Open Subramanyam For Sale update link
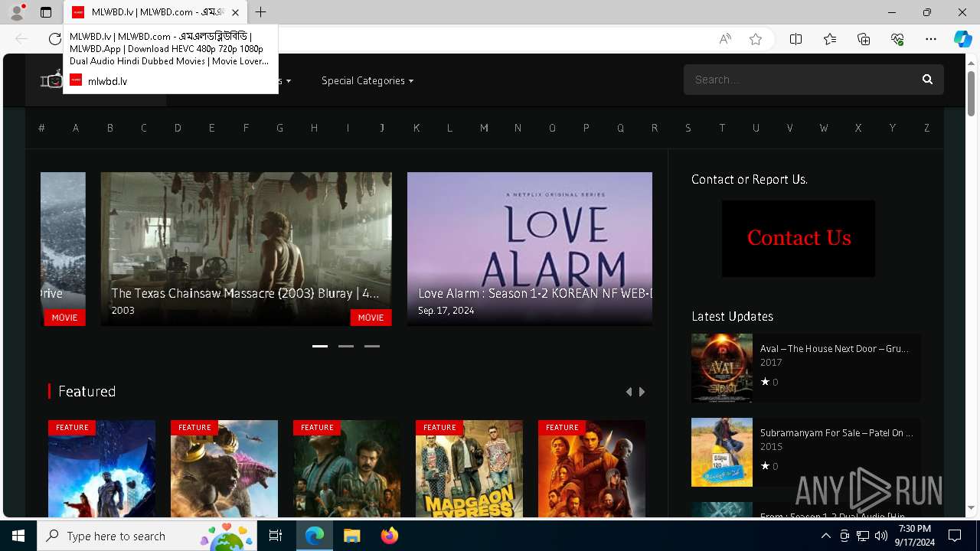This screenshot has width=980, height=551. [836, 432]
